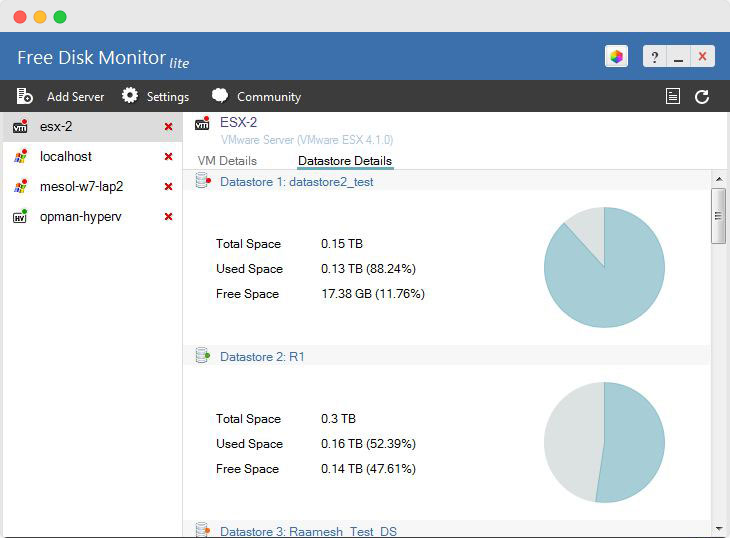This screenshot has width=730, height=538.
Task: Select opman-hyperv in the server list
Action: point(92,216)
